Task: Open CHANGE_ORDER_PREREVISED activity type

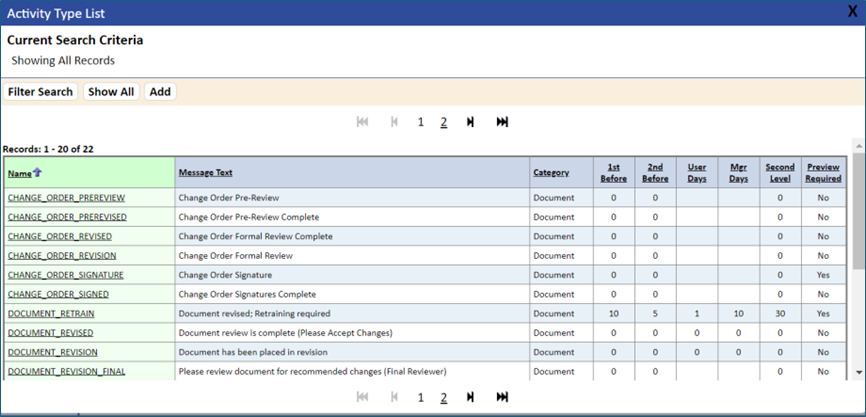Action: pos(67,217)
